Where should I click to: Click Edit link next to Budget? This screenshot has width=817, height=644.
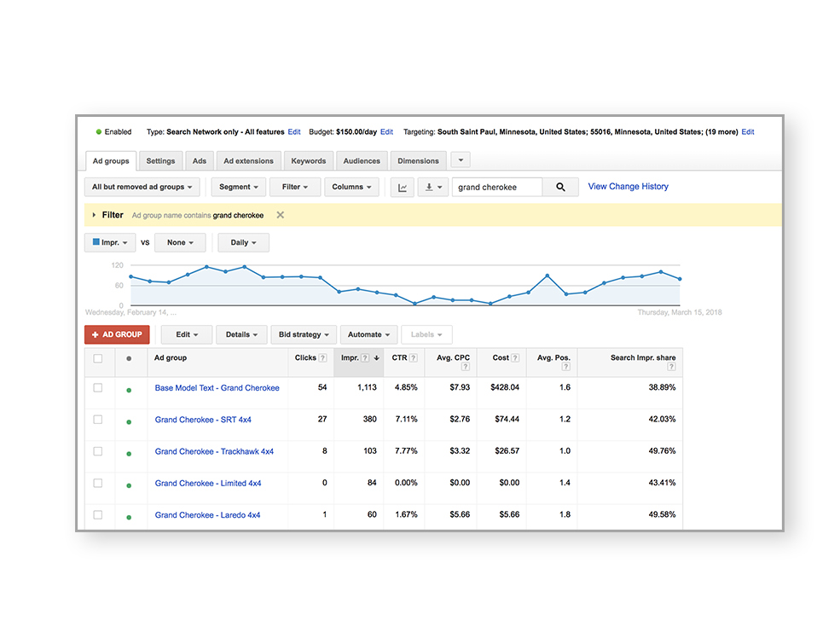click(386, 132)
